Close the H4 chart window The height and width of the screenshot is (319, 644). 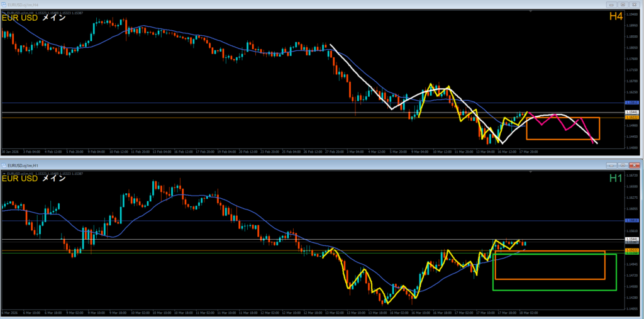(x=634, y=4)
